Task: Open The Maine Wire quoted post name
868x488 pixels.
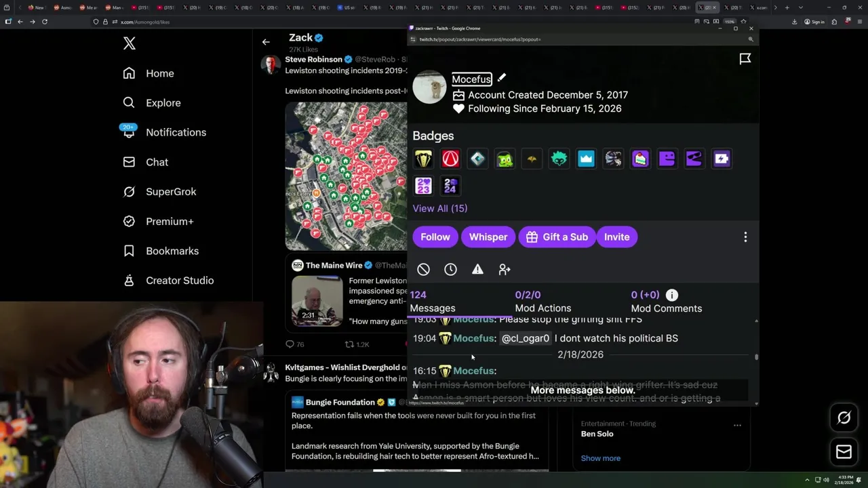Action: point(334,266)
